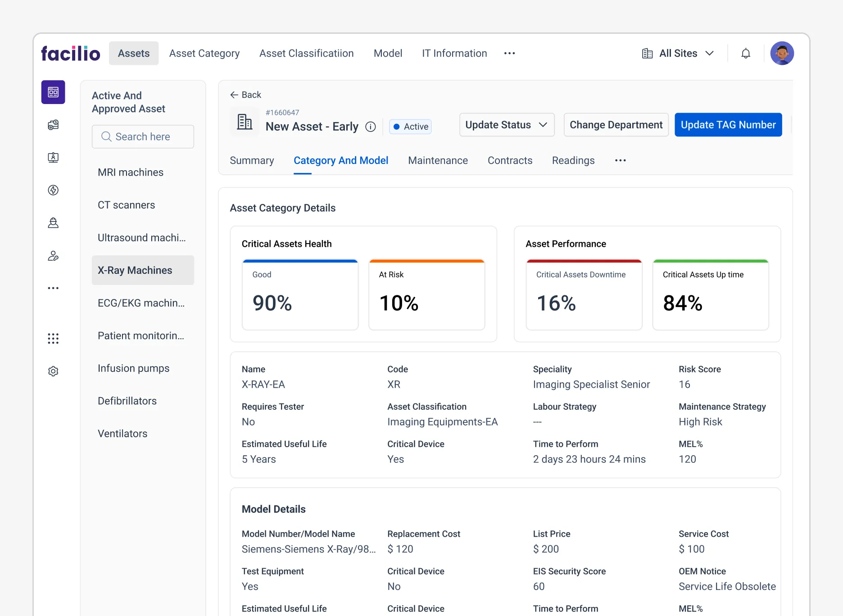Click the Back link above the asset name
This screenshot has width=843, height=616.
click(245, 95)
